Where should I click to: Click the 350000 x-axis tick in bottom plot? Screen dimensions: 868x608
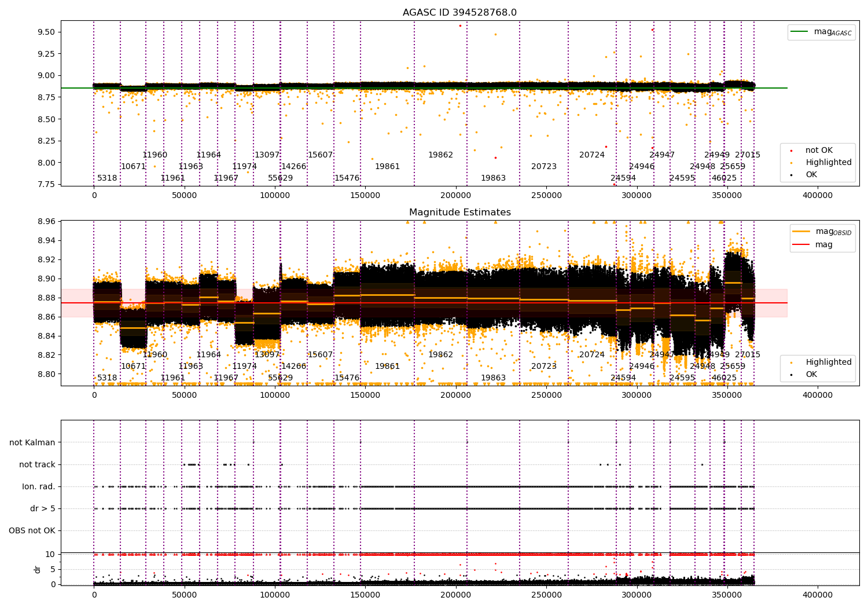tap(727, 595)
